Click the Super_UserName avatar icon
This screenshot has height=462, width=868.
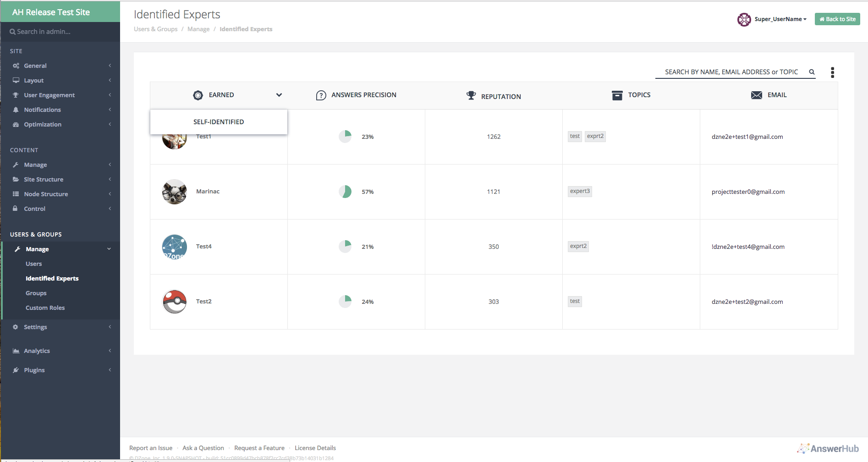tap(744, 19)
